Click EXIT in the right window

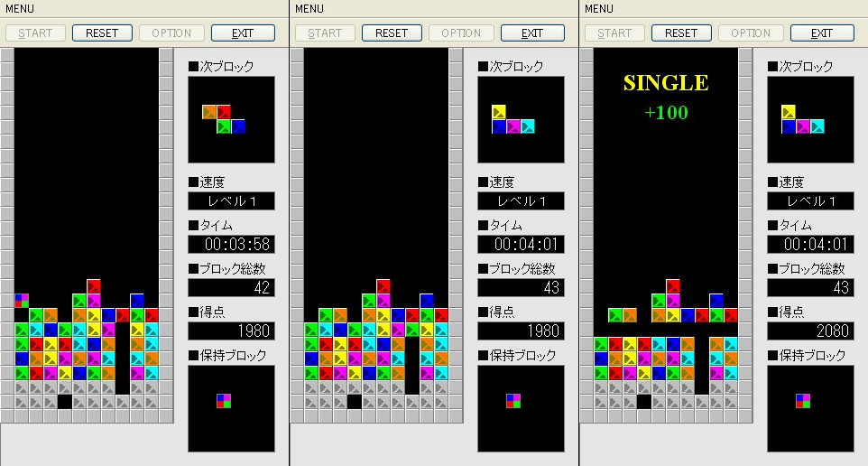pyautogui.click(x=822, y=33)
